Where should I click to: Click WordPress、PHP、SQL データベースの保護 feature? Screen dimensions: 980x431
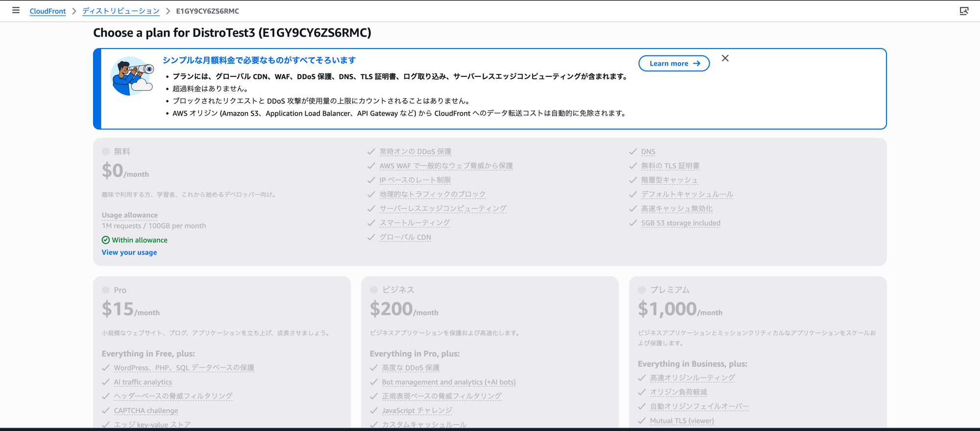point(184,368)
